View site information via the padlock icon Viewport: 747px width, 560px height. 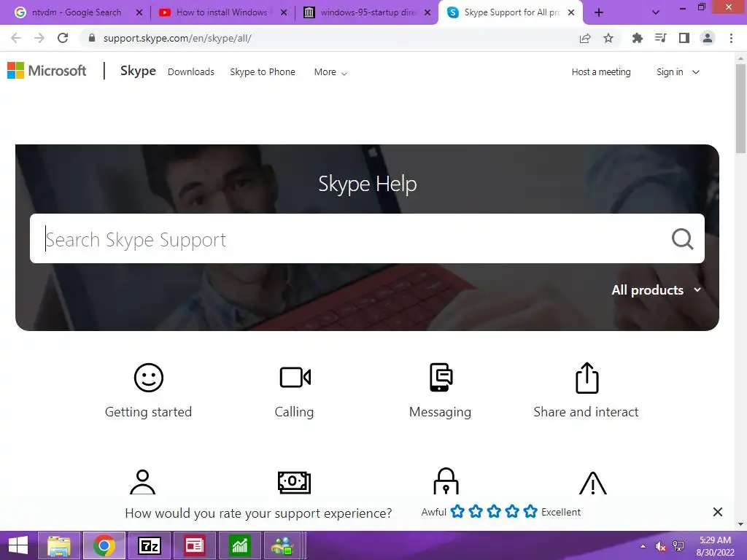92,38
